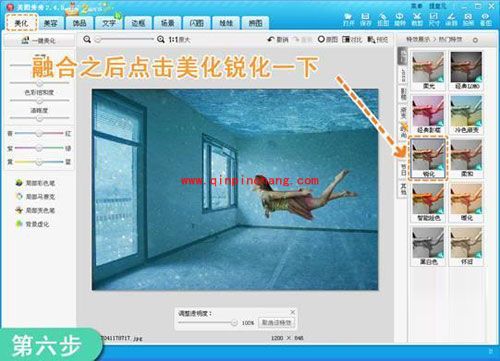Click the 调整透明度 transparency slider
The image size is (500, 361).
[x=208, y=323]
